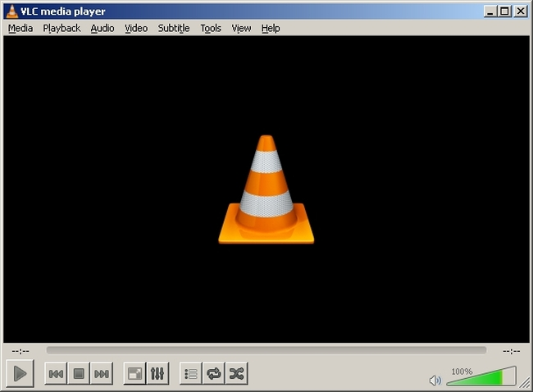Toggle the playlist view icon
The image size is (533, 392).
191,374
